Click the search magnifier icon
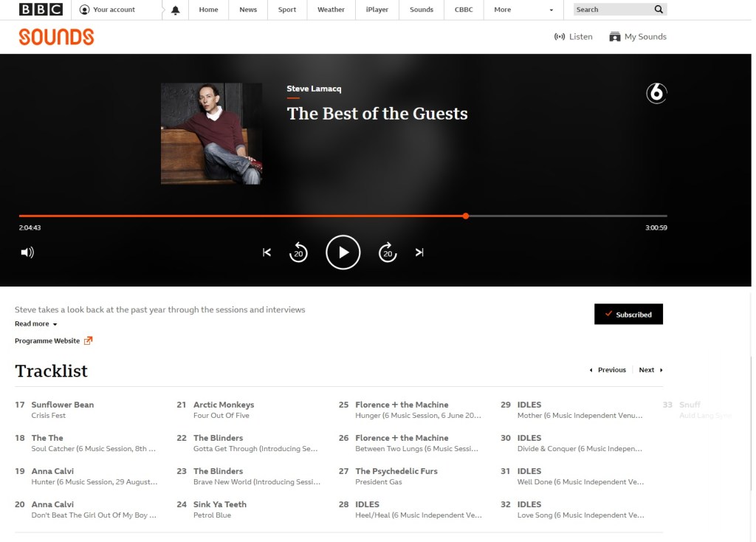Viewport: 756px width, 542px height. click(659, 10)
